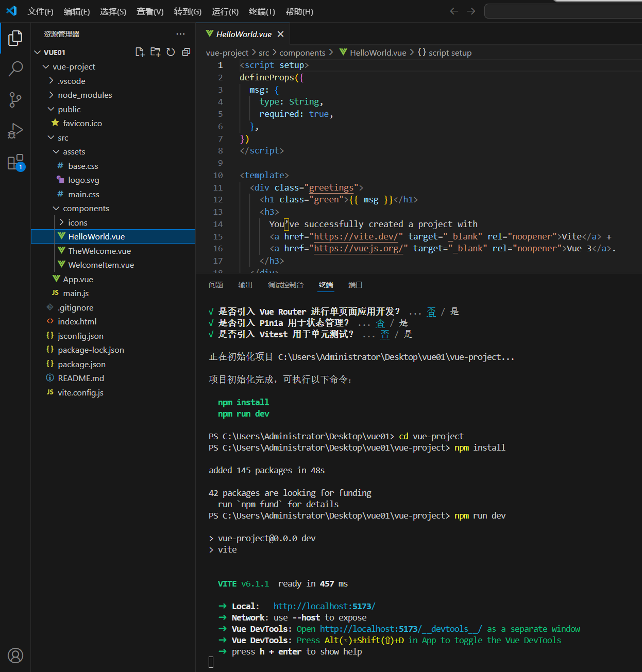Open TheWelcome.vue file
642x672 pixels.
(113, 251)
